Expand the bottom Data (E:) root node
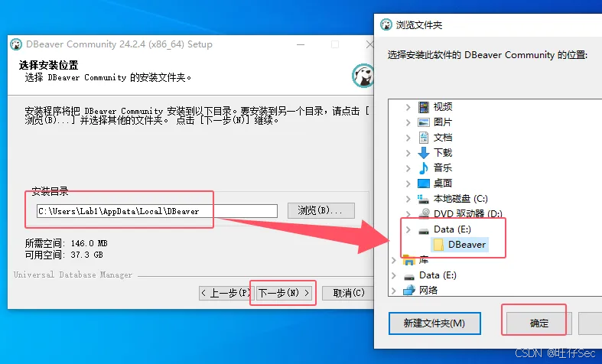This screenshot has width=602, height=364. (x=393, y=275)
